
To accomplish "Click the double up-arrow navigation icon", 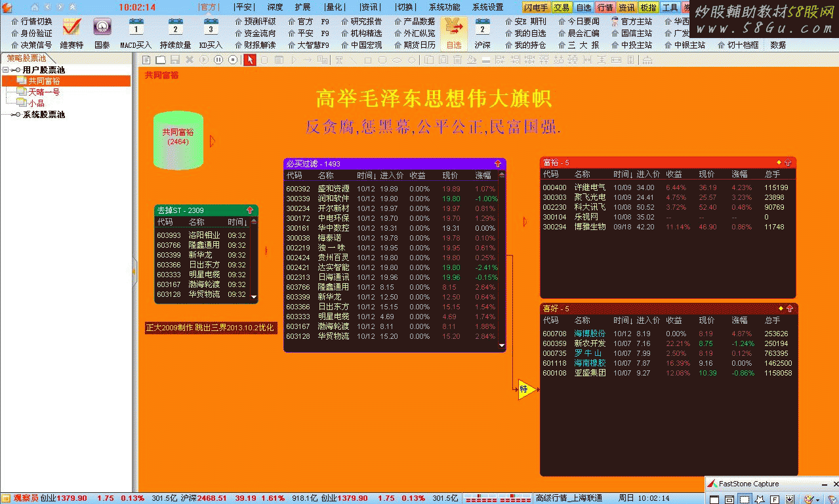I will click(72, 7).
